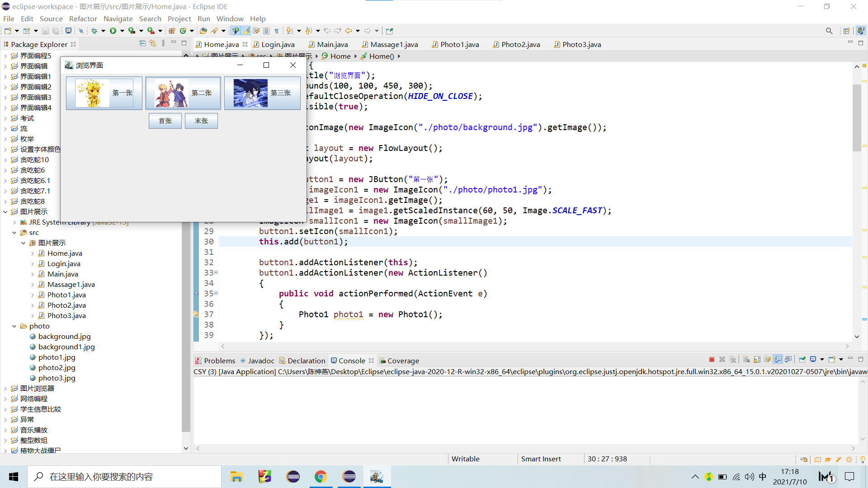Toggle Link with Editor in Package Explorer
868x488 pixels.
(153, 43)
